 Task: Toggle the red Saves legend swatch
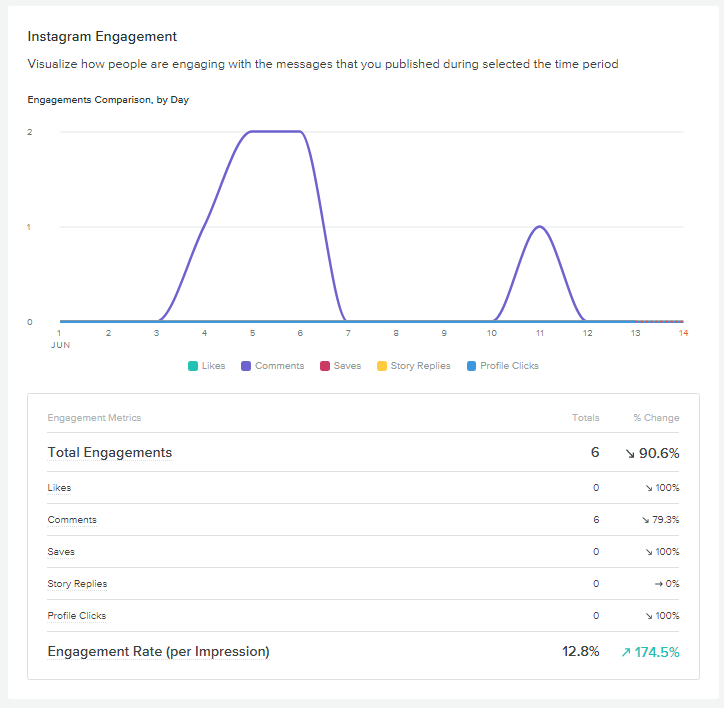tap(325, 366)
